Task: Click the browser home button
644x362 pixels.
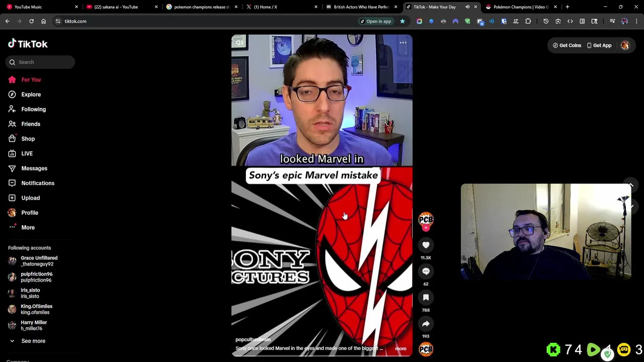Action: coord(43,21)
